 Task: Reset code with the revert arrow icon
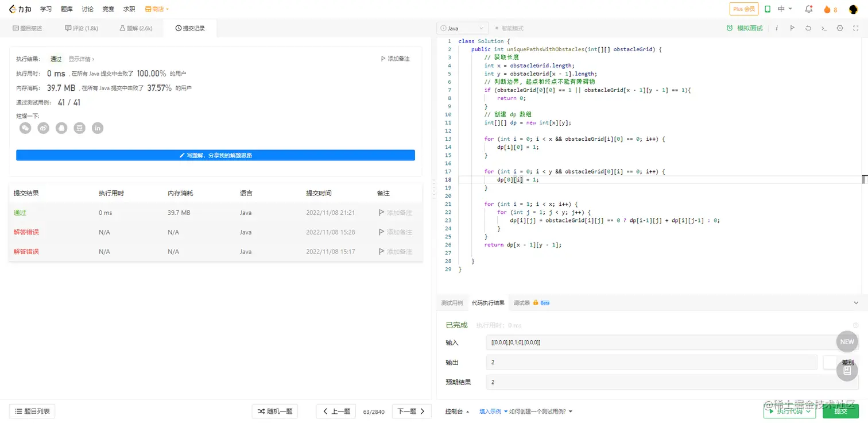(808, 28)
